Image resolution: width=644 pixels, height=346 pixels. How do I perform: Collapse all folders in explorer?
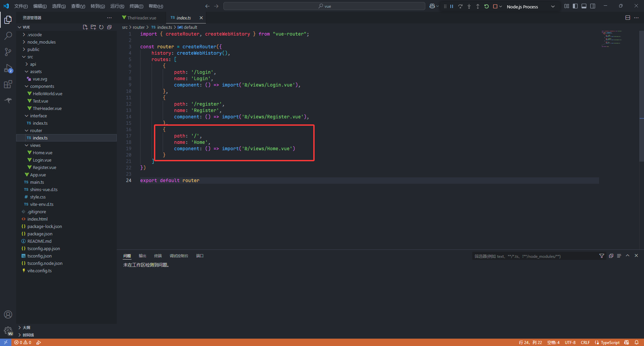click(x=109, y=27)
